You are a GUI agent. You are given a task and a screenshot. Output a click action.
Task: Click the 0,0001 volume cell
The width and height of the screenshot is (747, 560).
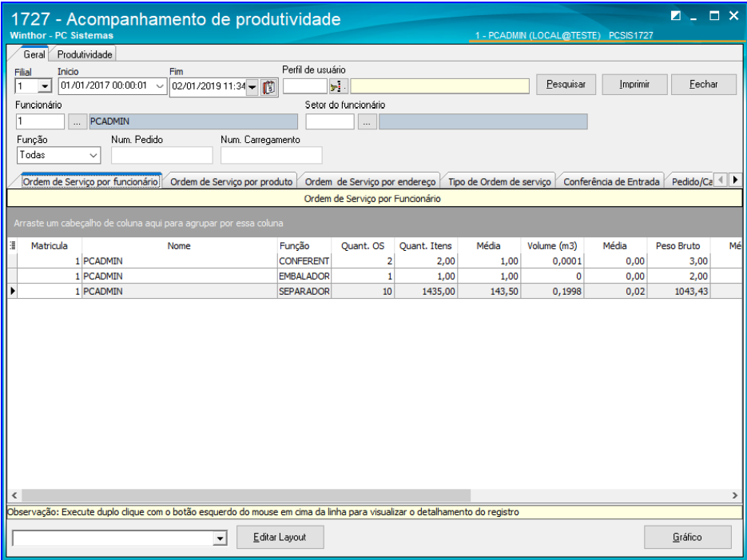tap(552, 261)
